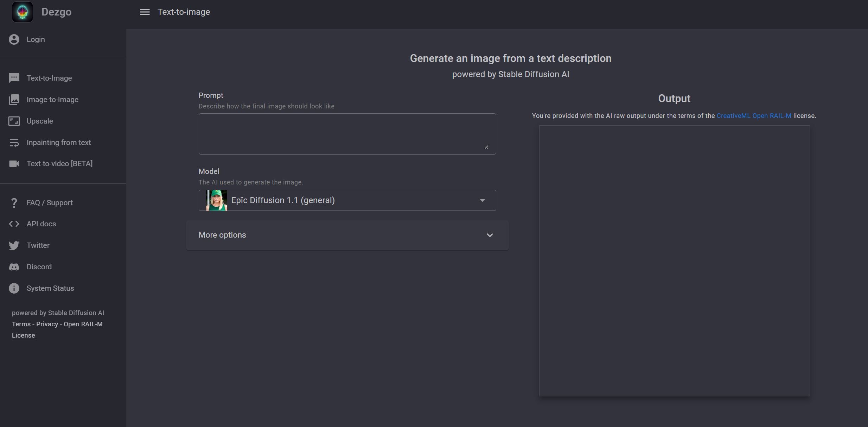Click the Privacy policy link
The height and width of the screenshot is (427, 868).
coord(47,324)
